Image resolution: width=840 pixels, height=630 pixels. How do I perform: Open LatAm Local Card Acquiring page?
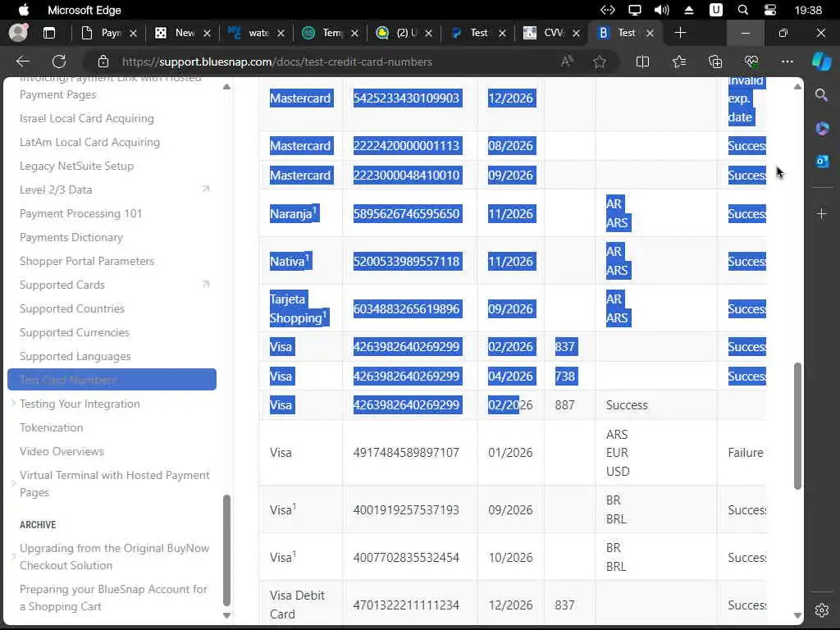[90, 142]
